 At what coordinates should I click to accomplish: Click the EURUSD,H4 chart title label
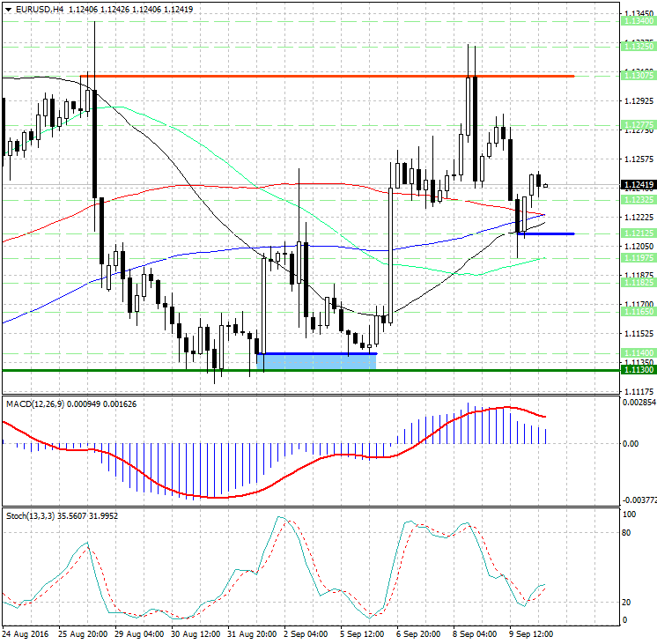[x=35, y=9]
